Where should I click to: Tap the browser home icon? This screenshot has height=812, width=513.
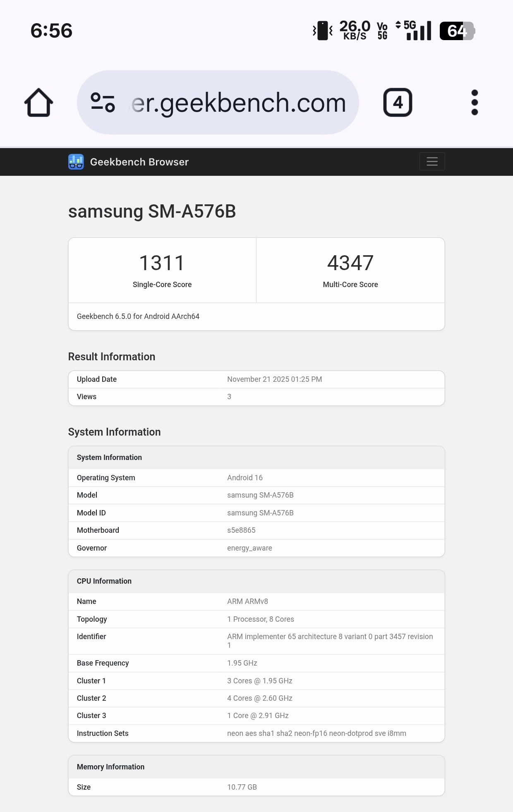(x=38, y=103)
